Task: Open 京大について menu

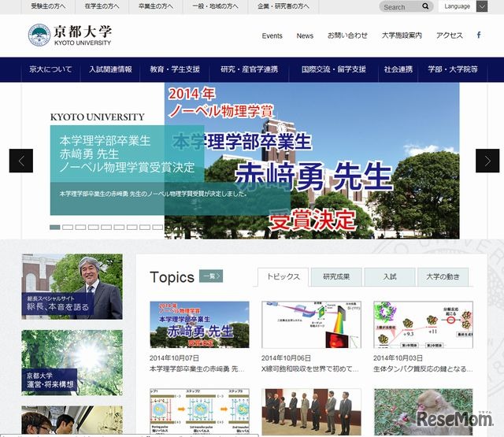Action: point(50,69)
